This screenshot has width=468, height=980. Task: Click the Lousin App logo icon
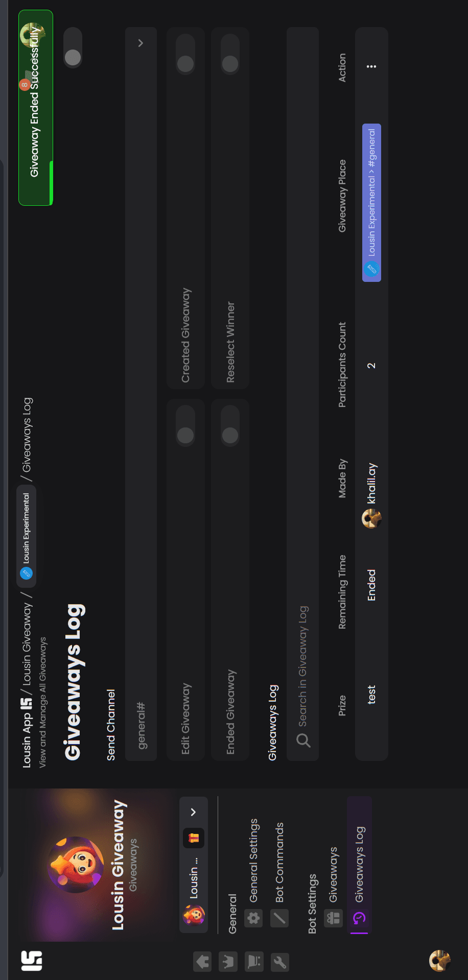click(32, 961)
